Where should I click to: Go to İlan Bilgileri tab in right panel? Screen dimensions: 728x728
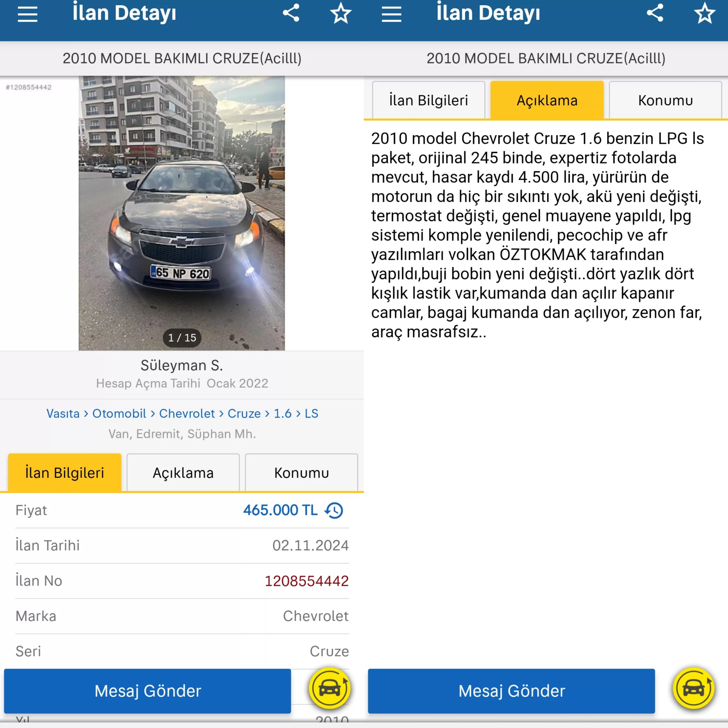click(429, 100)
